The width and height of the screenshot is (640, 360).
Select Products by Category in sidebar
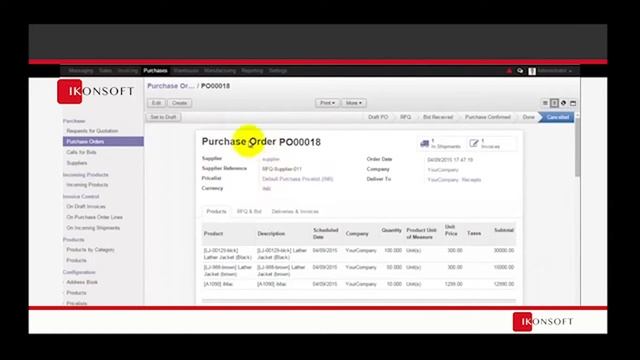tap(90, 249)
